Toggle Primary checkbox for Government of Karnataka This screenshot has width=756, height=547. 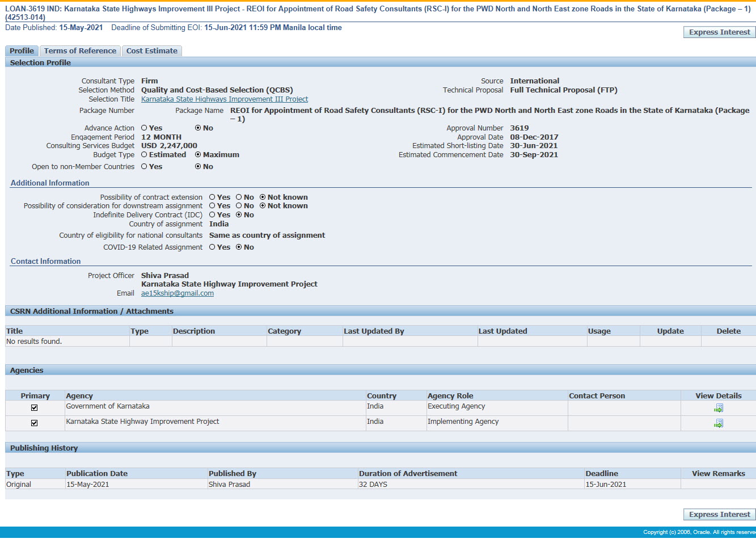pyautogui.click(x=34, y=407)
